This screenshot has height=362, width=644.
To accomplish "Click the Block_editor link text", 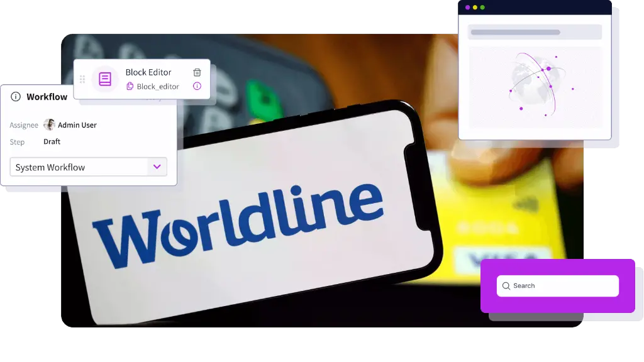I will click(x=157, y=86).
